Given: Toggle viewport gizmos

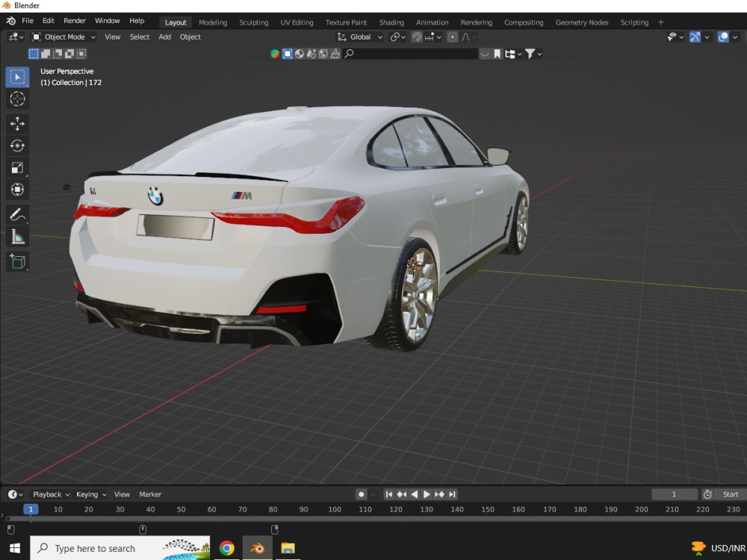Looking at the screenshot, I should 695,37.
